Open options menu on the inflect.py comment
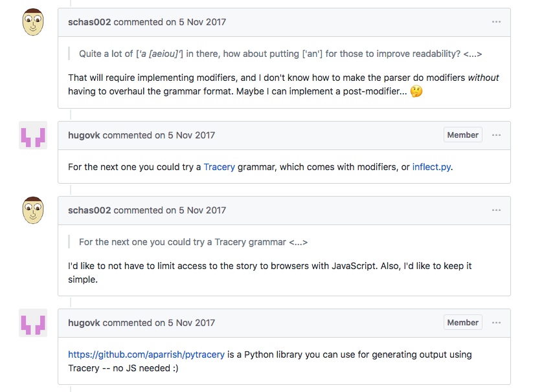This screenshot has height=392, width=544. [x=496, y=135]
